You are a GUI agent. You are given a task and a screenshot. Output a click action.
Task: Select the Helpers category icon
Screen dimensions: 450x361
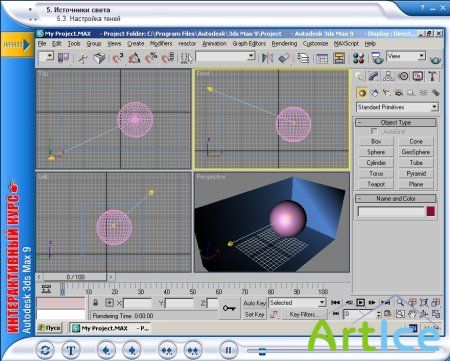coord(411,93)
